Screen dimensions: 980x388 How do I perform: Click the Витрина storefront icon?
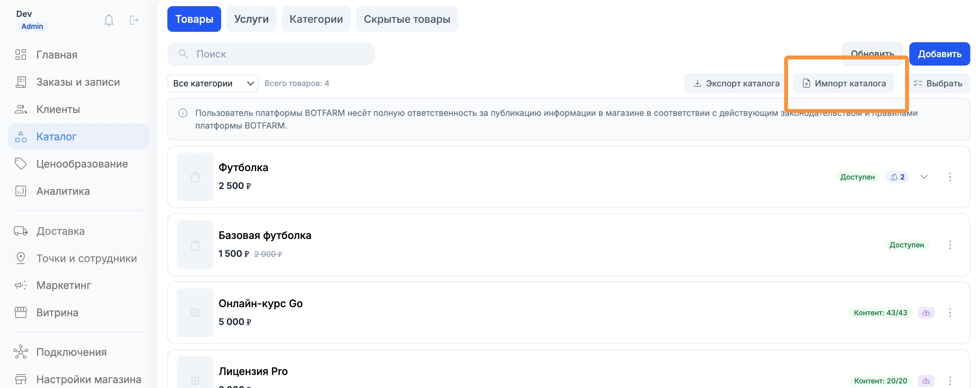[x=20, y=312]
